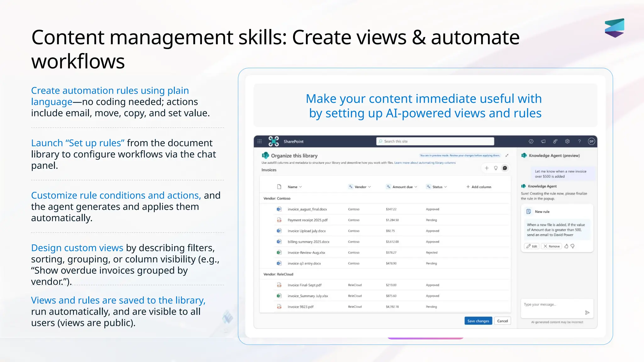The image size is (644, 362).
Task: Toggle the chat bubble icon
Action: 505,168
